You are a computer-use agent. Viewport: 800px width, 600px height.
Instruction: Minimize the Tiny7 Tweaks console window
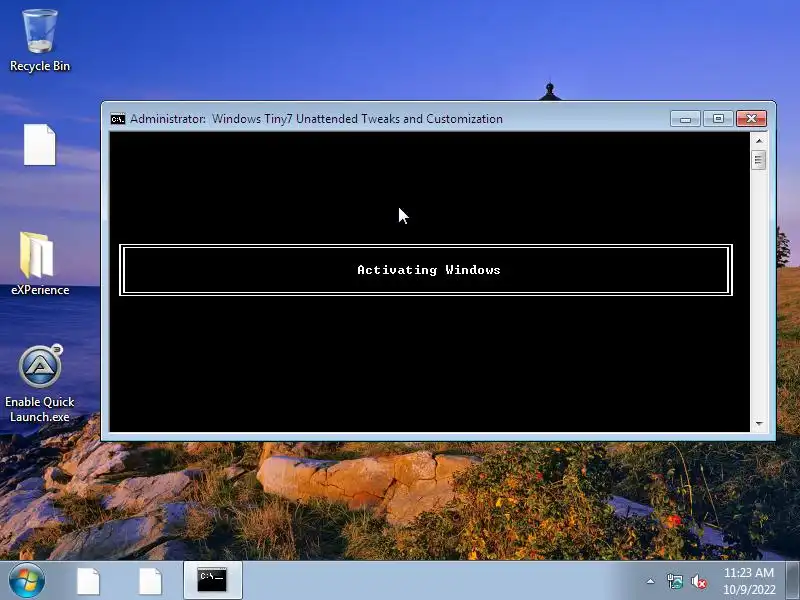[685, 119]
